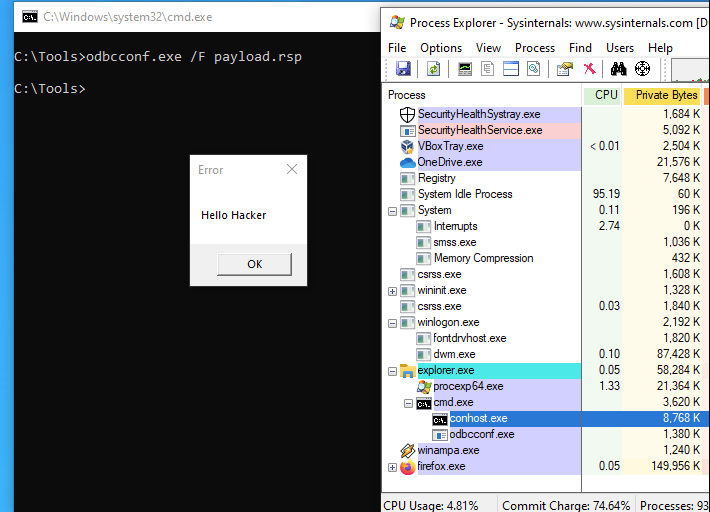Viewport: 710px width, 512px height.
Task: Sort by the Process column header
Action: tap(482, 95)
